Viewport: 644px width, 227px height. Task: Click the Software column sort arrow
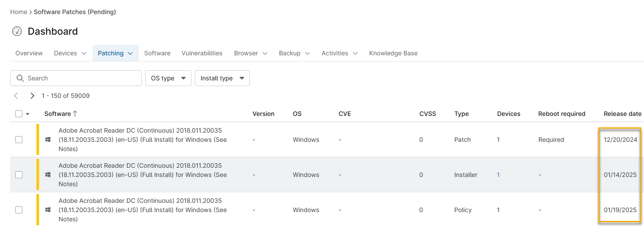point(75,114)
